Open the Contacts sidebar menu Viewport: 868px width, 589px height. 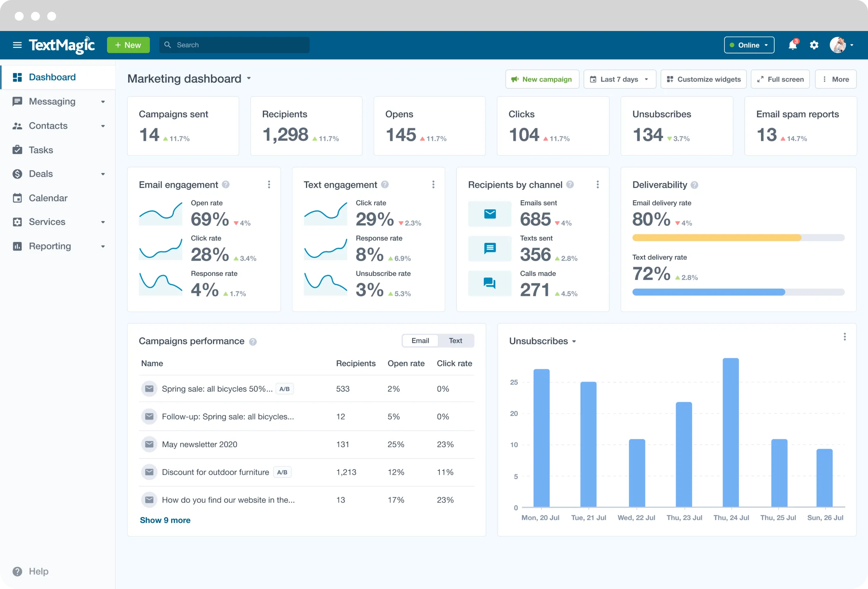(x=48, y=126)
